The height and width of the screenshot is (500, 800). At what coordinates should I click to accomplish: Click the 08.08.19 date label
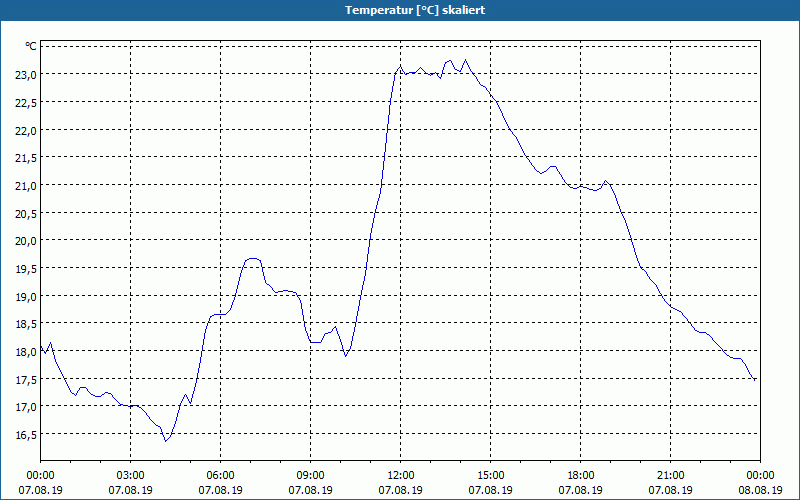(x=760, y=490)
